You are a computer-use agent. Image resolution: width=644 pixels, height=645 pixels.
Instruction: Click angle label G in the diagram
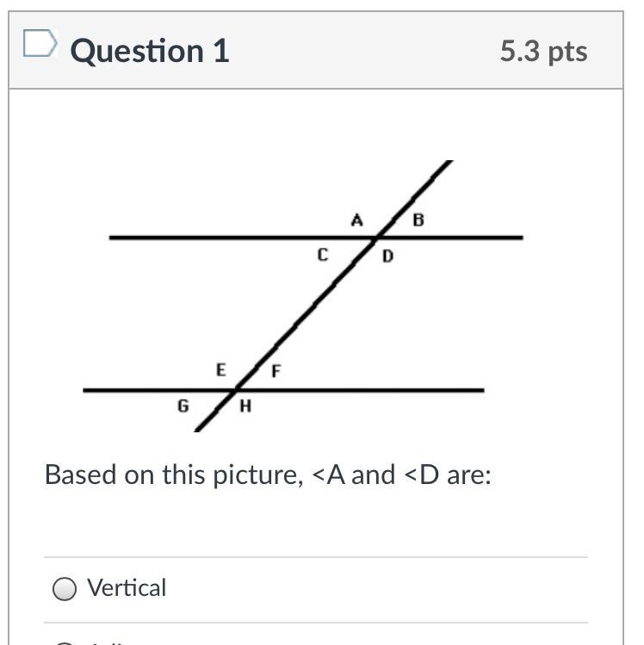183,405
